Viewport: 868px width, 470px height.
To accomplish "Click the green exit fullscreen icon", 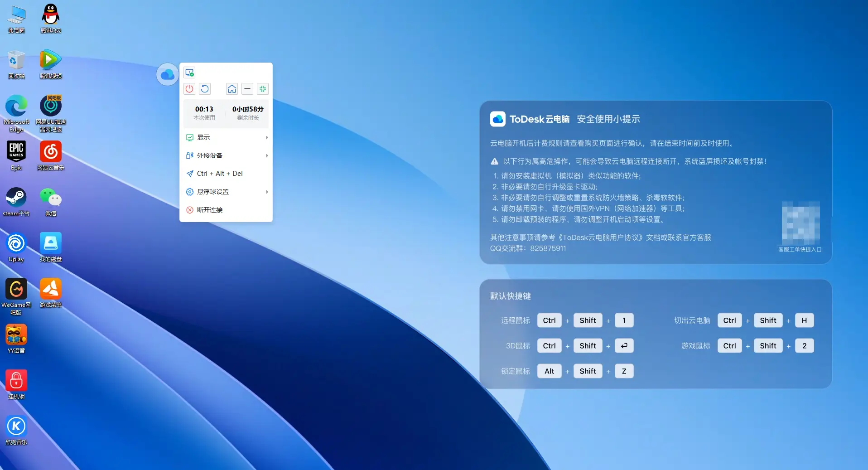I will coord(263,89).
